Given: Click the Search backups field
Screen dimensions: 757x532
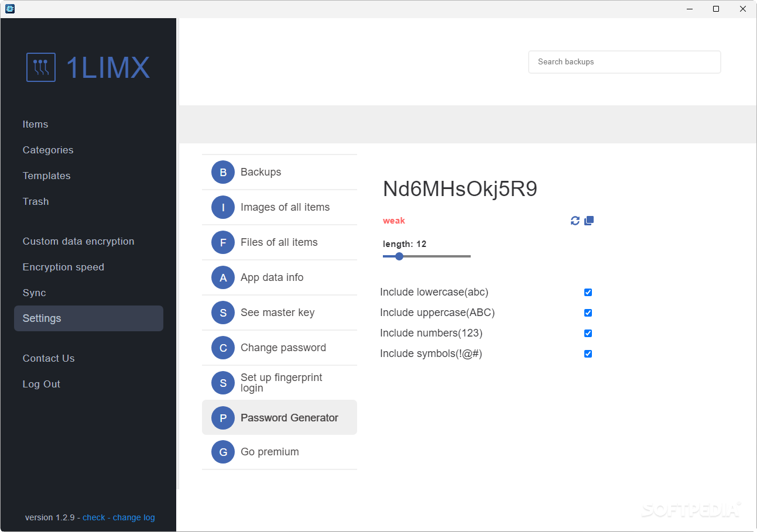Looking at the screenshot, I should (x=625, y=62).
